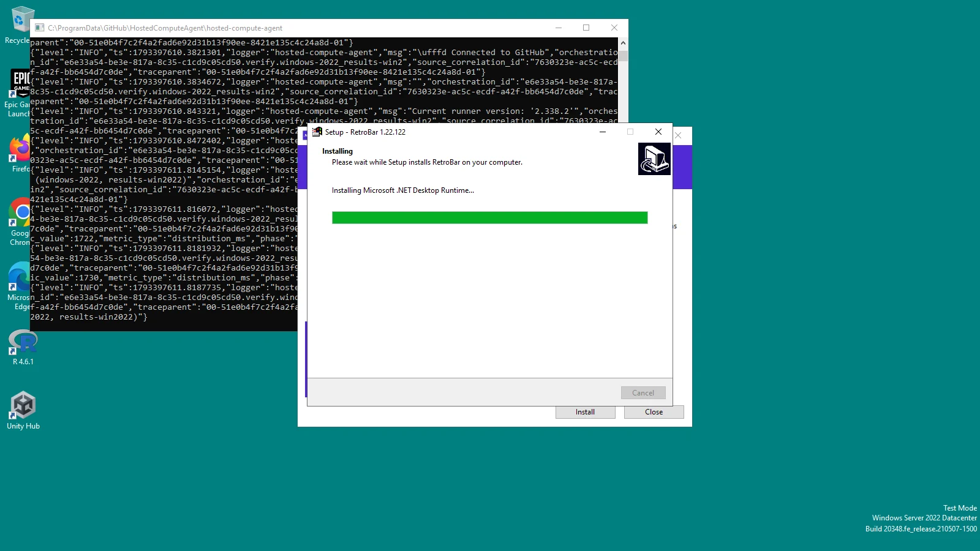Click the RetroBar setup title bar icon
This screenshot has width=980, height=551.
pos(317,132)
